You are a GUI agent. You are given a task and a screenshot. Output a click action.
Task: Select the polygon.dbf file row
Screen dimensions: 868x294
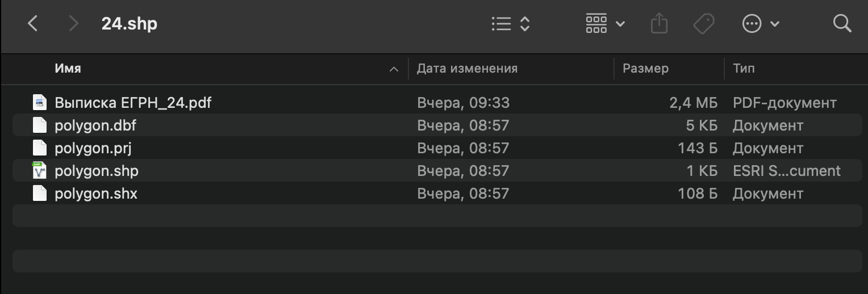[284, 125]
